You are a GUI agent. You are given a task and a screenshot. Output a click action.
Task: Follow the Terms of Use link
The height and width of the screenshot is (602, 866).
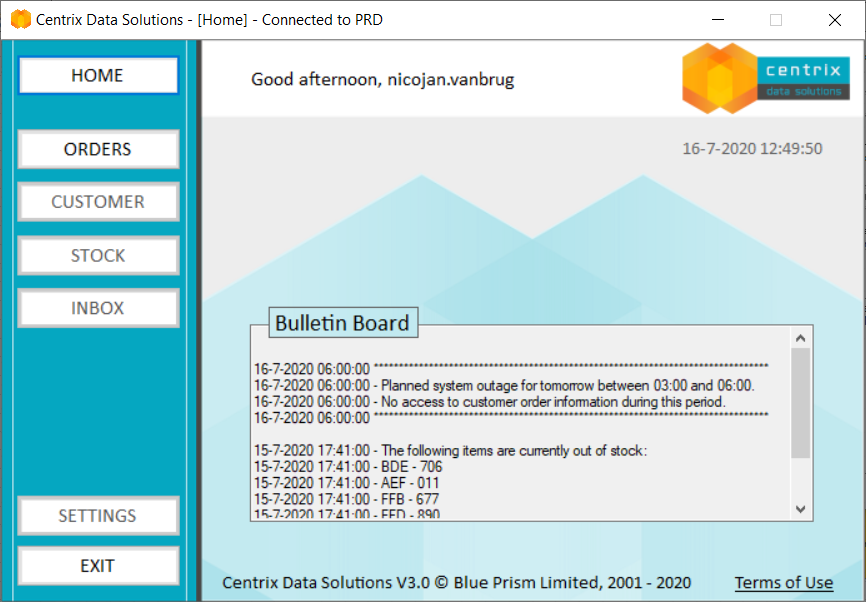(x=783, y=583)
